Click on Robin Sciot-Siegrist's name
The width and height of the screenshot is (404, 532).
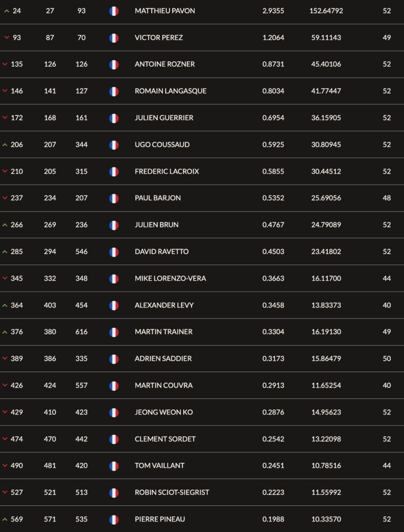[x=172, y=492]
